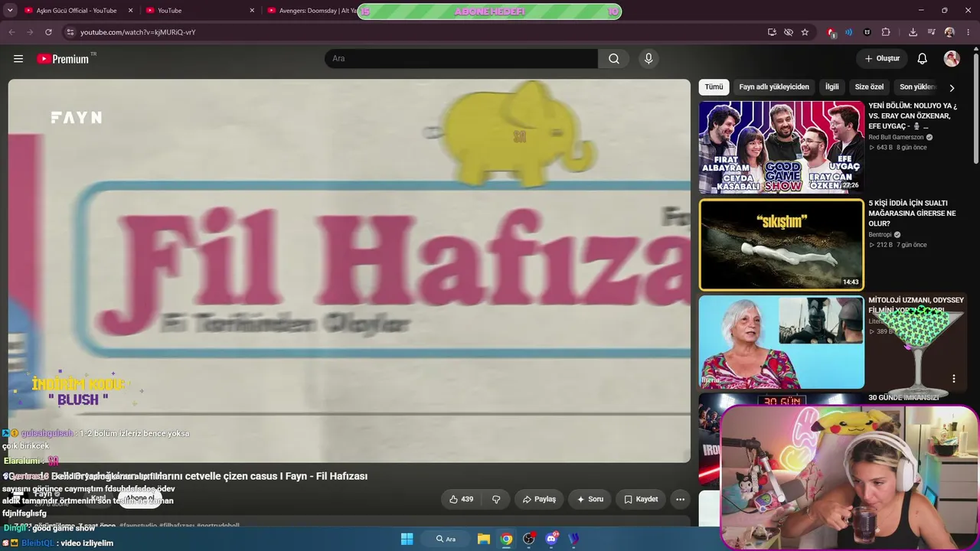Viewport: 980px width, 551px height.
Task: Select the Tümü filter chip
Action: (714, 87)
